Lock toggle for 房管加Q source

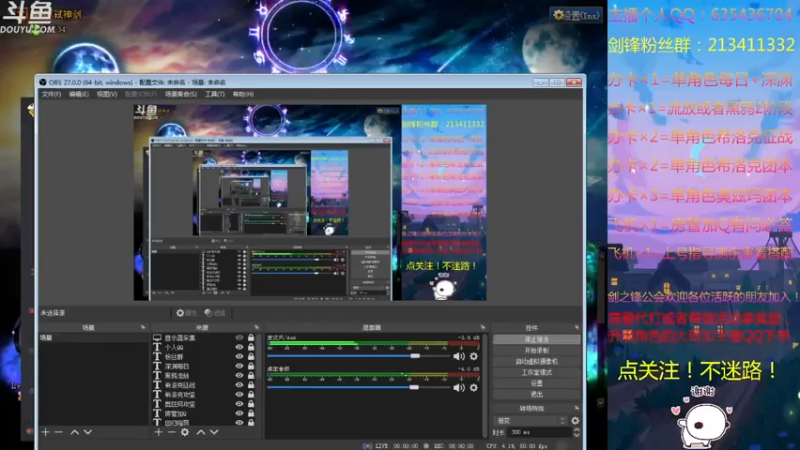click(x=251, y=413)
